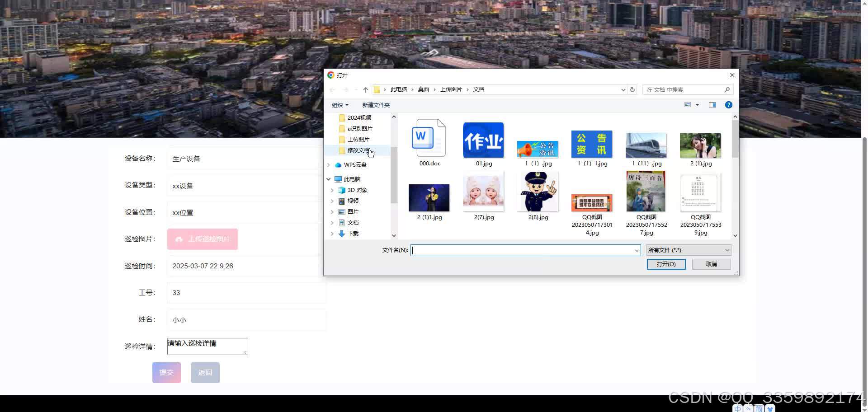The image size is (868, 412).
Task: Open the WPS云盘 cloud icon in sidebar
Action: [339, 165]
